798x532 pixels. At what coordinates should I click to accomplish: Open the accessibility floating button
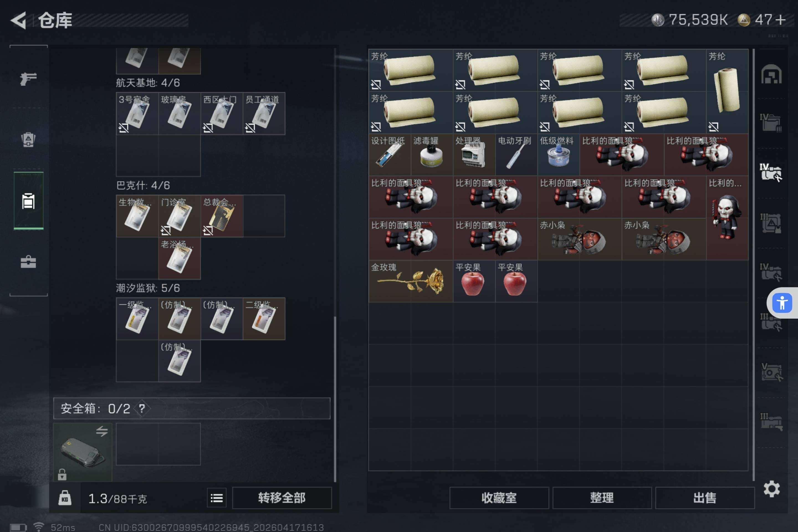point(782,303)
